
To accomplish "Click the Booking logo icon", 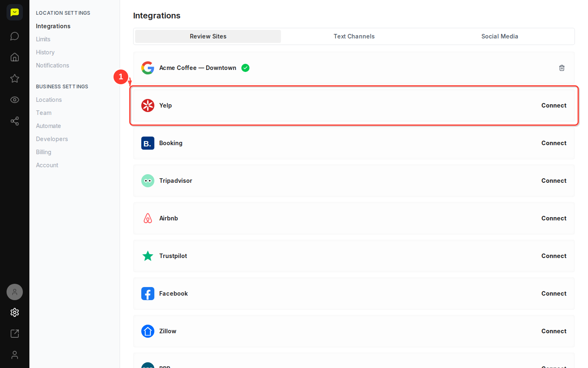I will coord(148,143).
